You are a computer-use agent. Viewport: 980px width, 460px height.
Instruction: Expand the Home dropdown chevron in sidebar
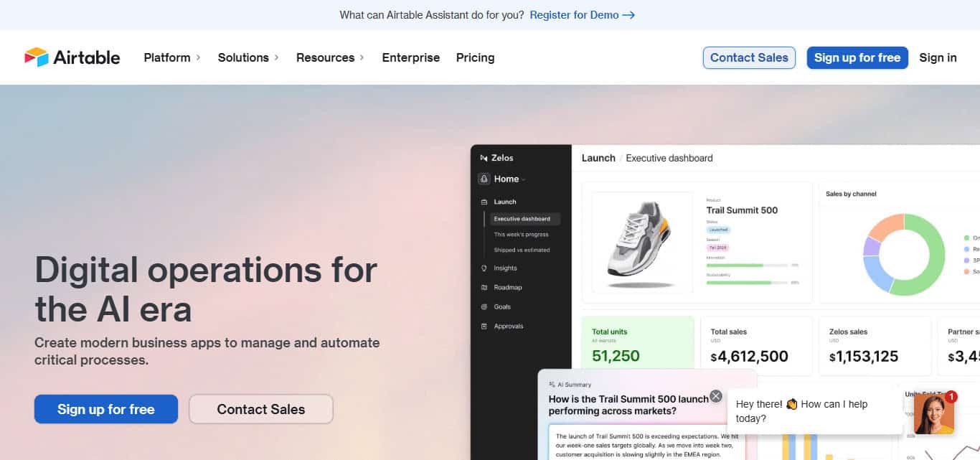(524, 179)
